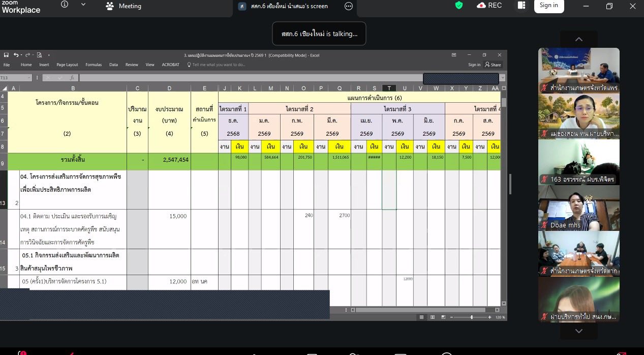Image resolution: width=644 pixels, height=355 pixels.
Task: Click the green encryption shield icon
Action: click(459, 6)
